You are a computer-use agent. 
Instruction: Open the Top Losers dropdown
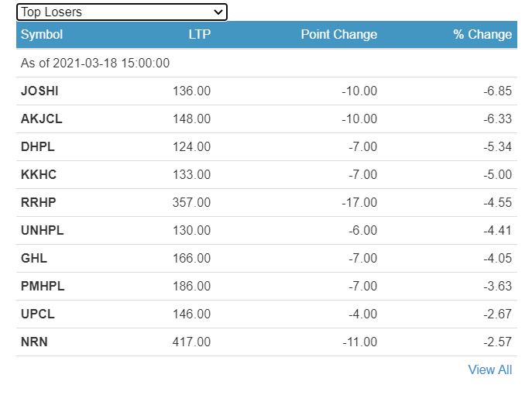[122, 12]
